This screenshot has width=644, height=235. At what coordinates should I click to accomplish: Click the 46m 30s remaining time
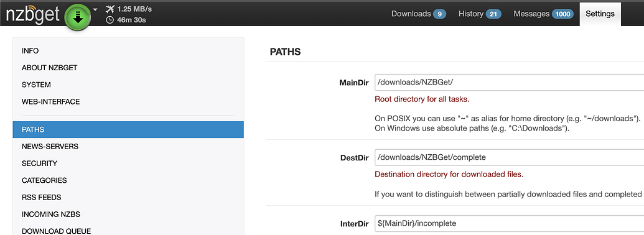(x=131, y=19)
